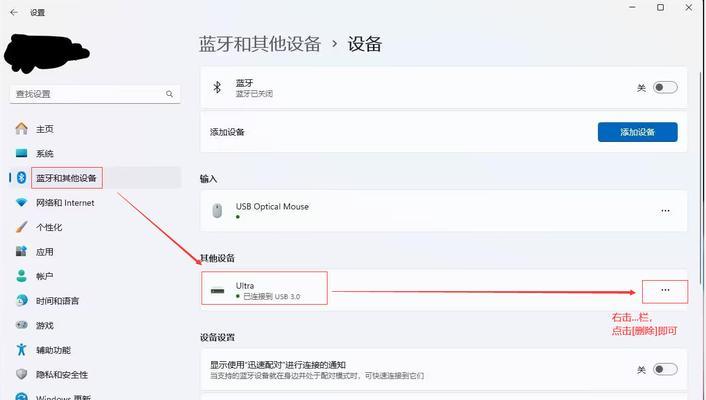Select 应用 in the sidebar
The width and height of the screenshot is (706, 400).
tap(45, 252)
